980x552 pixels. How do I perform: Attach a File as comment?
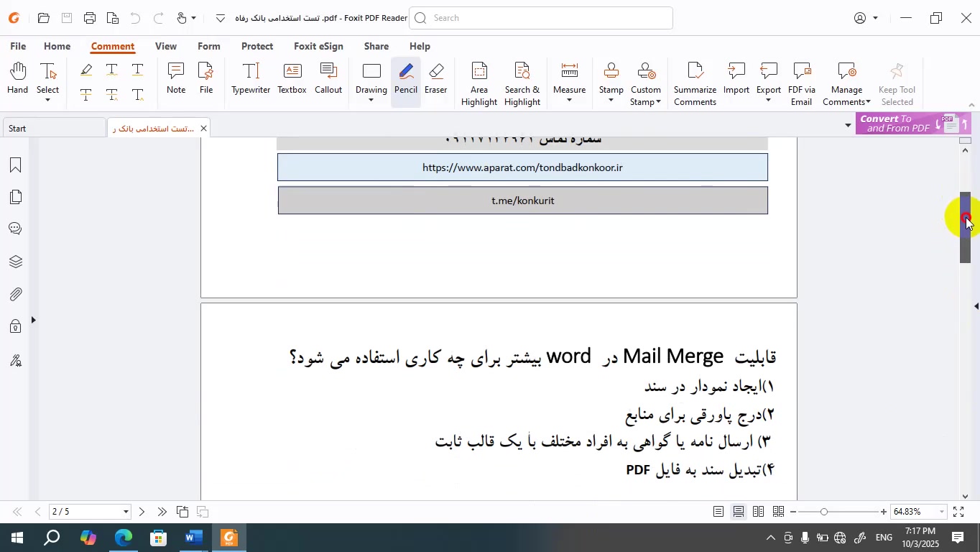pos(206,78)
